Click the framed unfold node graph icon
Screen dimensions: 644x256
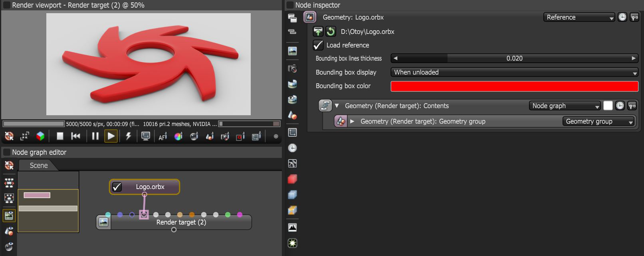pos(9,198)
